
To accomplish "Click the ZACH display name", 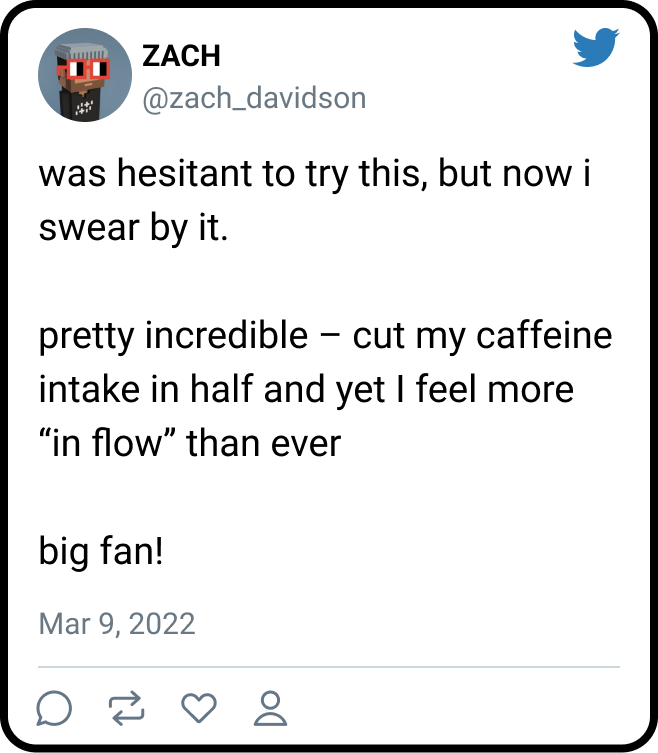I will tap(180, 56).
